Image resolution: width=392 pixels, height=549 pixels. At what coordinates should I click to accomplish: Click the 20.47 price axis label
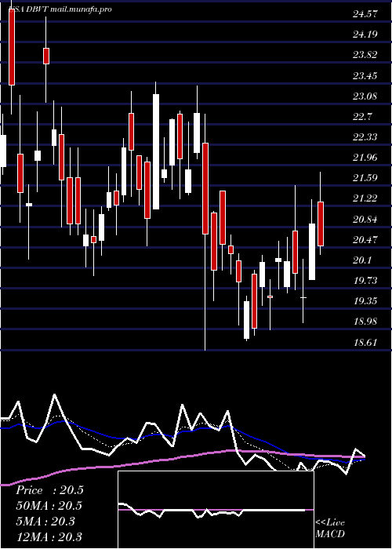(x=365, y=240)
